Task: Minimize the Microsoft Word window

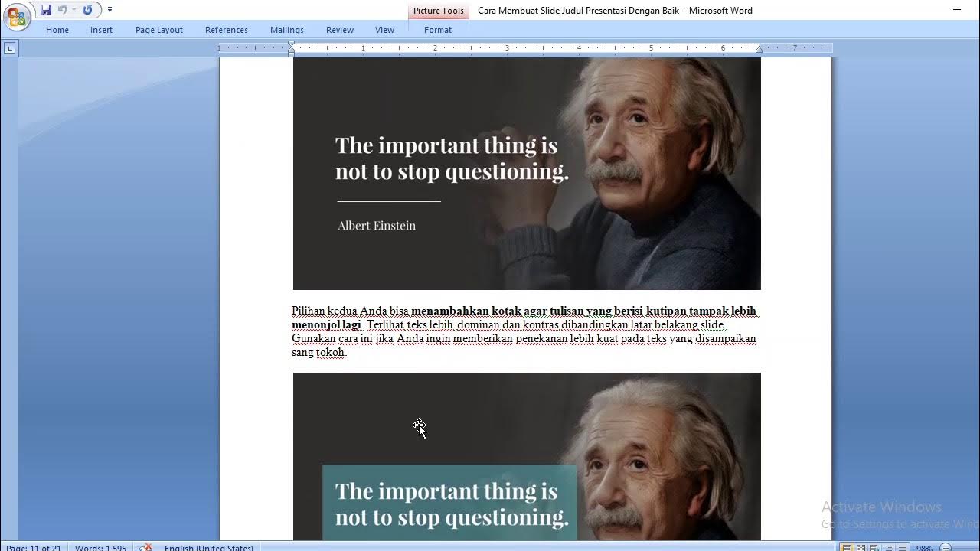Action: pyautogui.click(x=957, y=10)
